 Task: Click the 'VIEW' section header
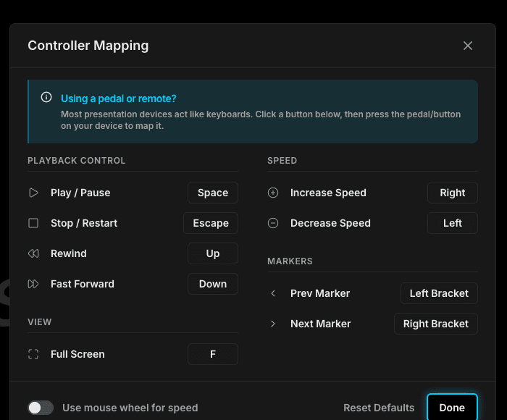[x=39, y=322]
